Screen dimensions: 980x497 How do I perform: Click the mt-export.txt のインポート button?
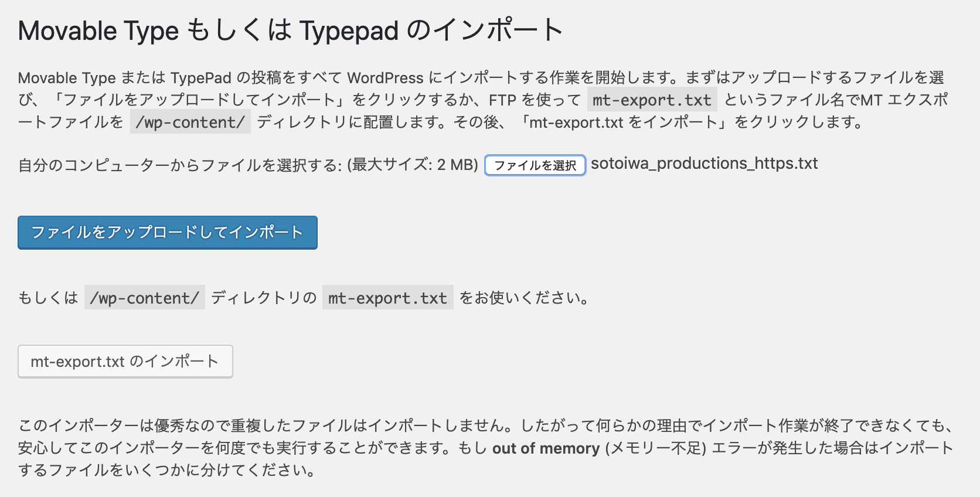(x=125, y=362)
